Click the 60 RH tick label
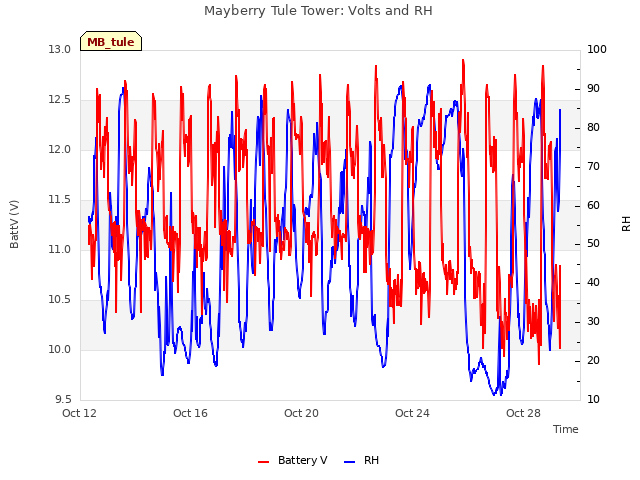 click(593, 205)
